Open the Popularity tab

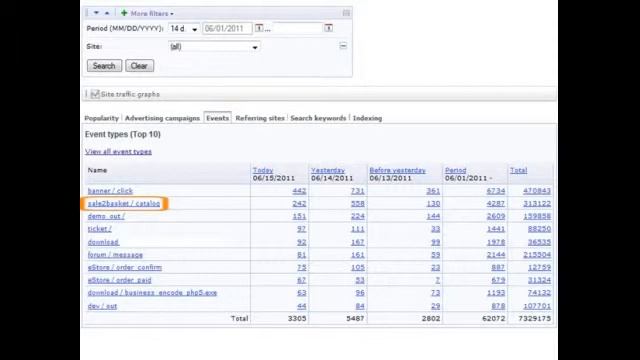click(x=101, y=118)
